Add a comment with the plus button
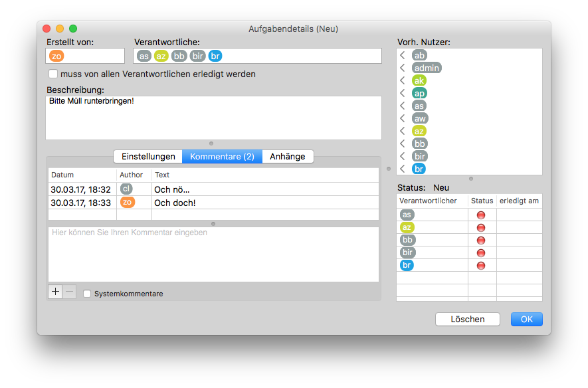 coord(56,292)
